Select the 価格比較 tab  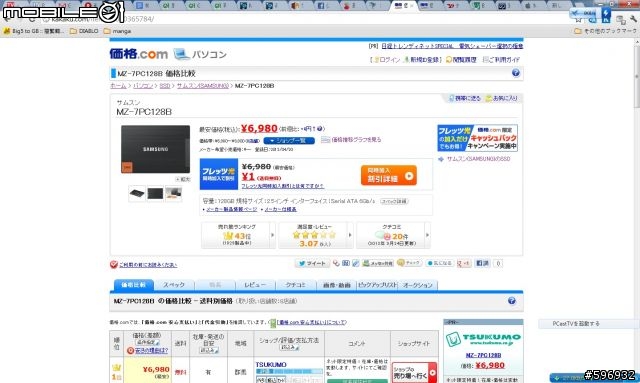coord(133,285)
